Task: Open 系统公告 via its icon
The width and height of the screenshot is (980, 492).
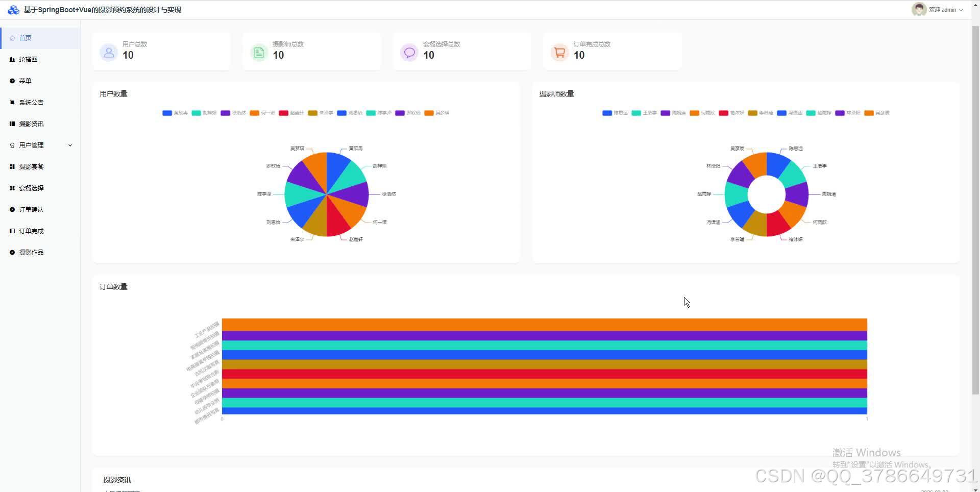Action: [x=12, y=103]
